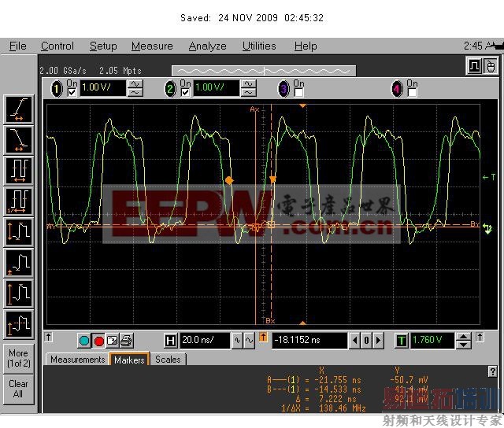504x428 pixels.
Task: Open horizontal setup via H button
Action: pyautogui.click(x=170, y=341)
